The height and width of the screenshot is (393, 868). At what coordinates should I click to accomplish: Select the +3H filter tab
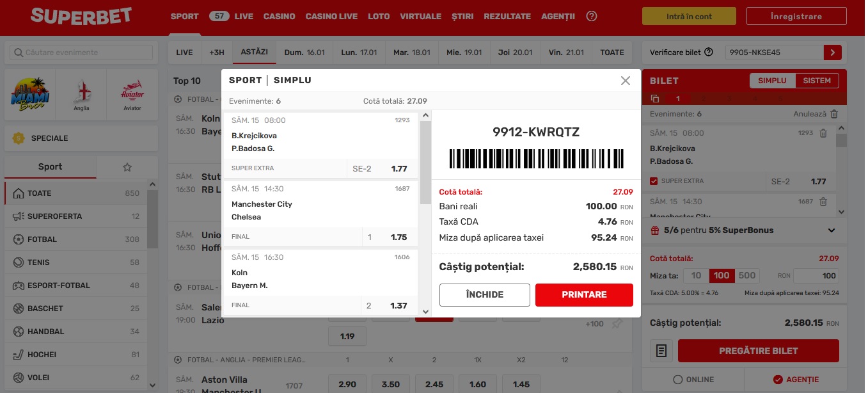(217, 52)
